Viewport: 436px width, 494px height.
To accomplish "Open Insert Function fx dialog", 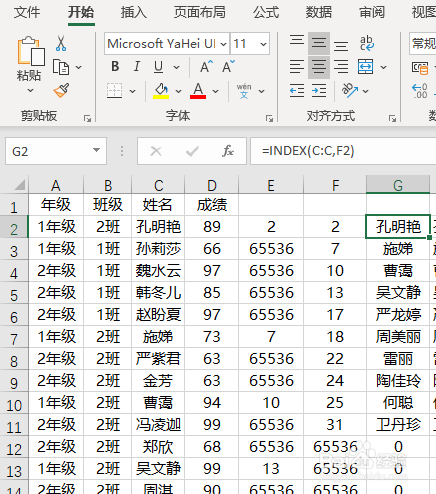I will point(228,151).
